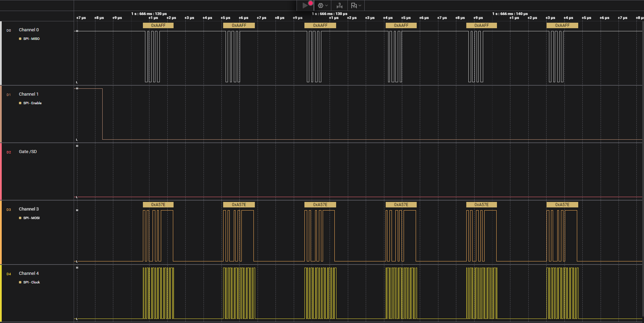The image size is (644, 323).
Task: Click the D4 channel identifier
Action: [9, 274]
